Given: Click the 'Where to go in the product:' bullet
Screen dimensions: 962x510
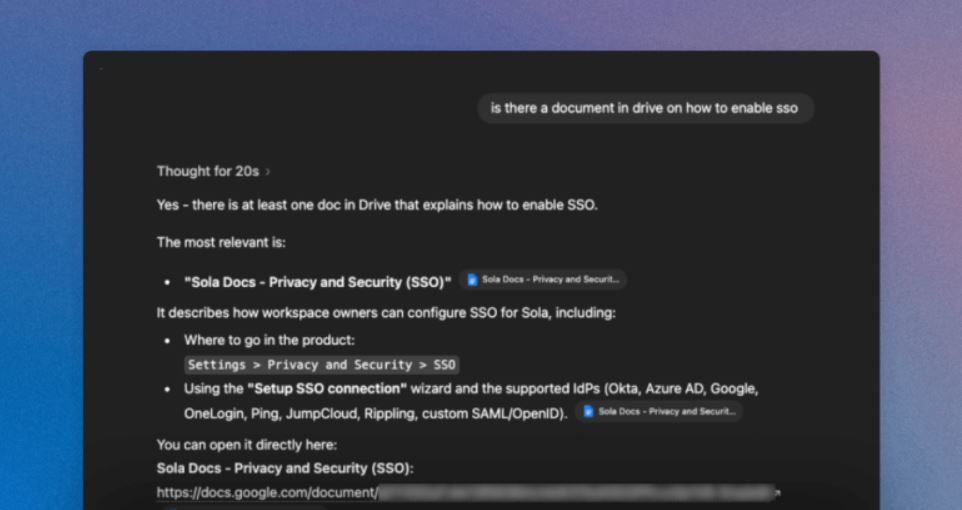Looking at the screenshot, I should point(269,340).
